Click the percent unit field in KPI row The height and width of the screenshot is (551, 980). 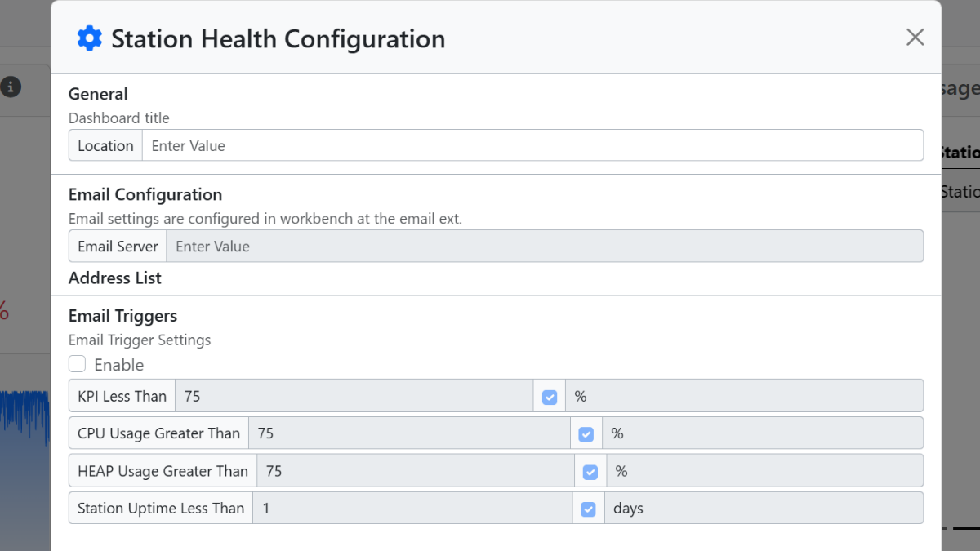click(x=743, y=397)
